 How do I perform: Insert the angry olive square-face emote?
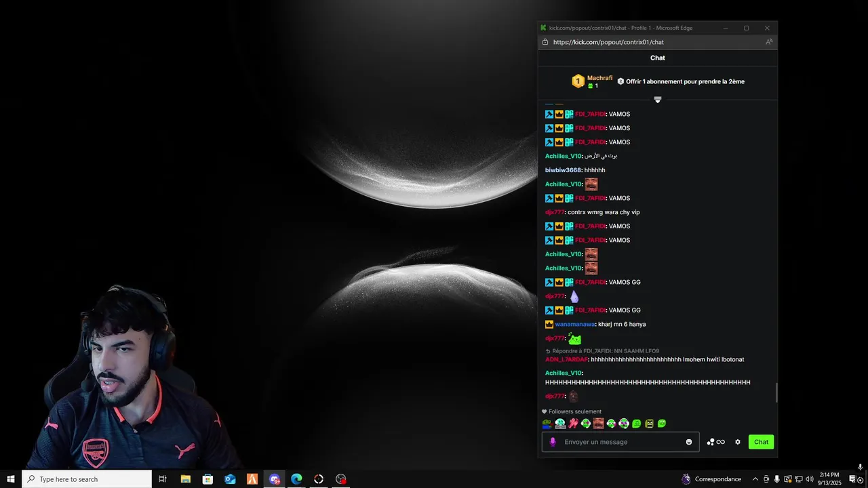[649, 424]
